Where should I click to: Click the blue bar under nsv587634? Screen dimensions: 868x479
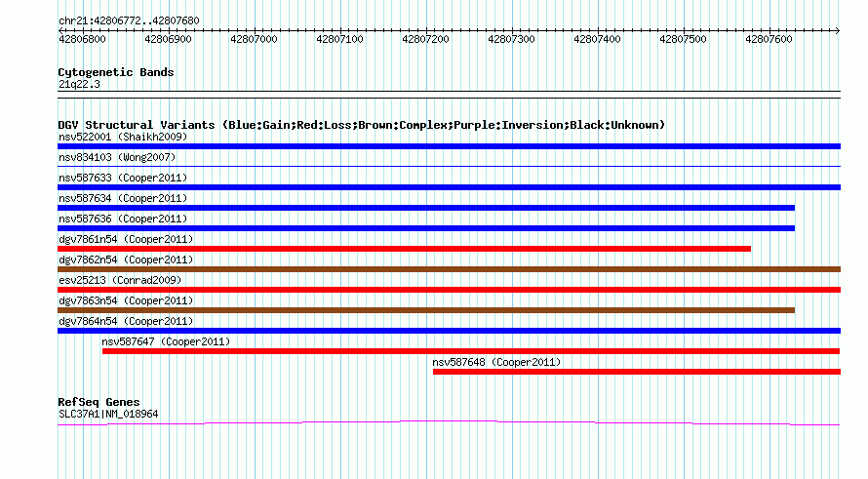pyautogui.click(x=426, y=208)
